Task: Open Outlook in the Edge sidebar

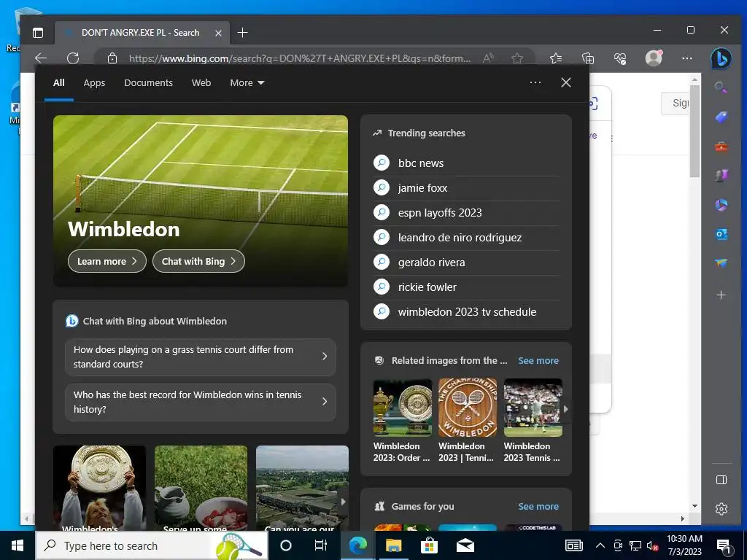Action: pyautogui.click(x=721, y=234)
